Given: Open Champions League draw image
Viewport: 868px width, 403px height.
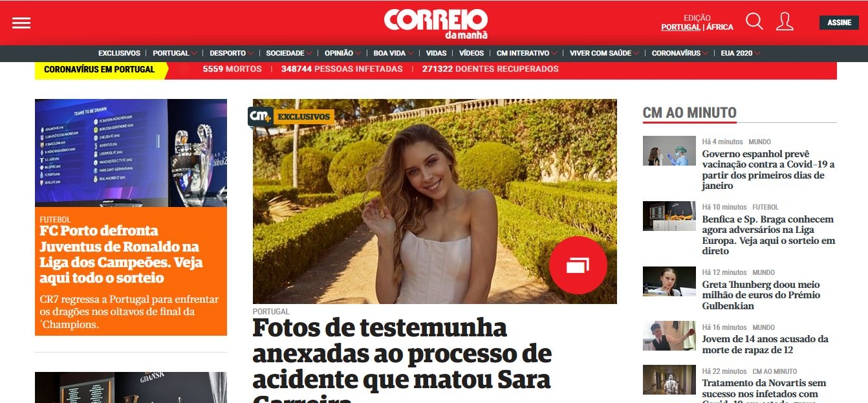Looking at the screenshot, I should click(131, 153).
